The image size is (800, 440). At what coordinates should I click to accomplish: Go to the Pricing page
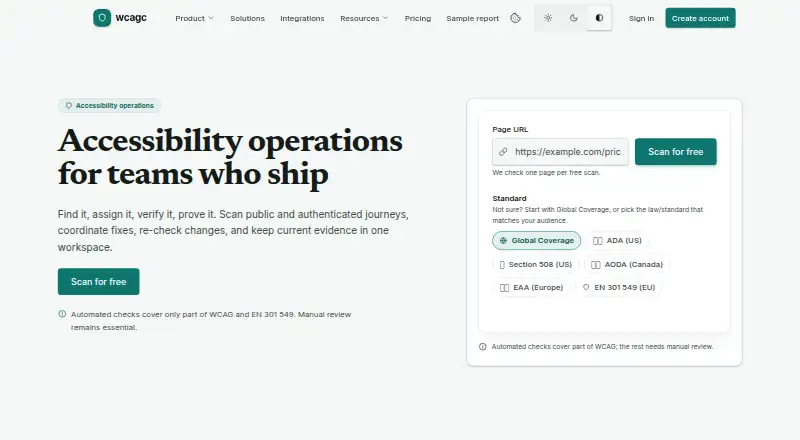418,18
